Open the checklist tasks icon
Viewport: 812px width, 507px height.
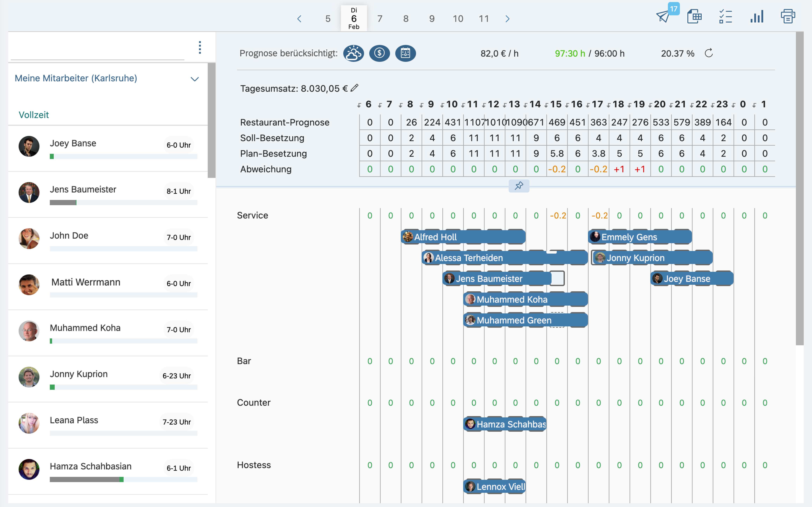click(725, 16)
